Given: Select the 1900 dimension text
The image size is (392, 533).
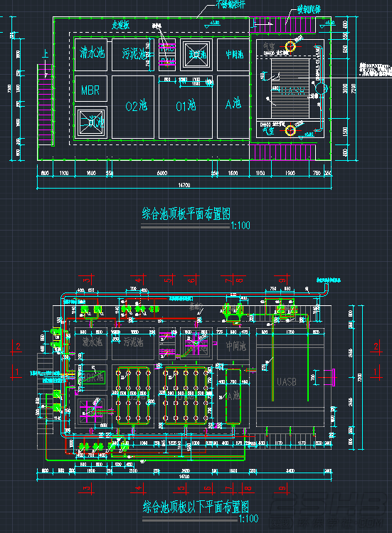Looking at the screenshot, I should [x=290, y=173].
